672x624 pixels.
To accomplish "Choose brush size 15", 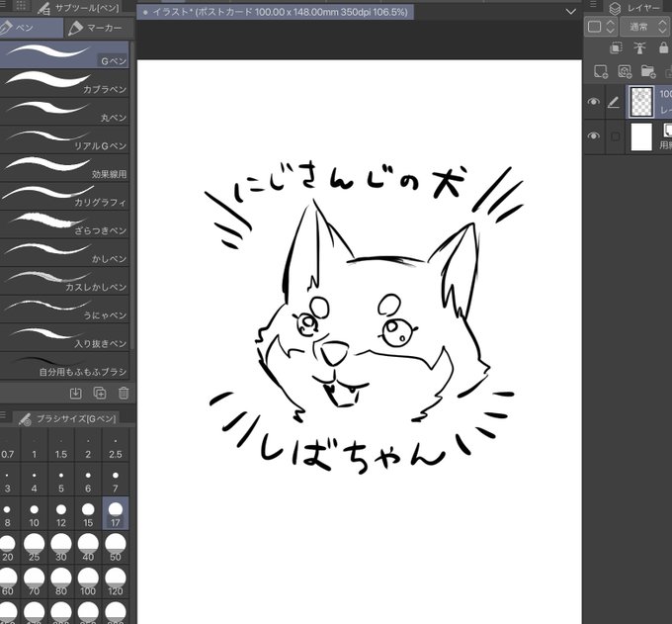I will 88,514.
